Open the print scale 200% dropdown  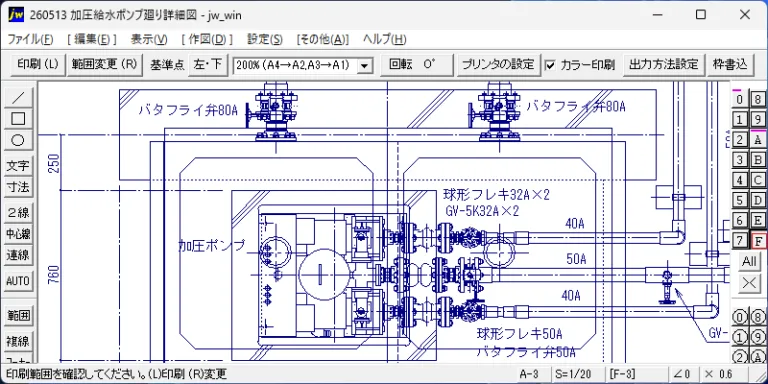[364, 65]
